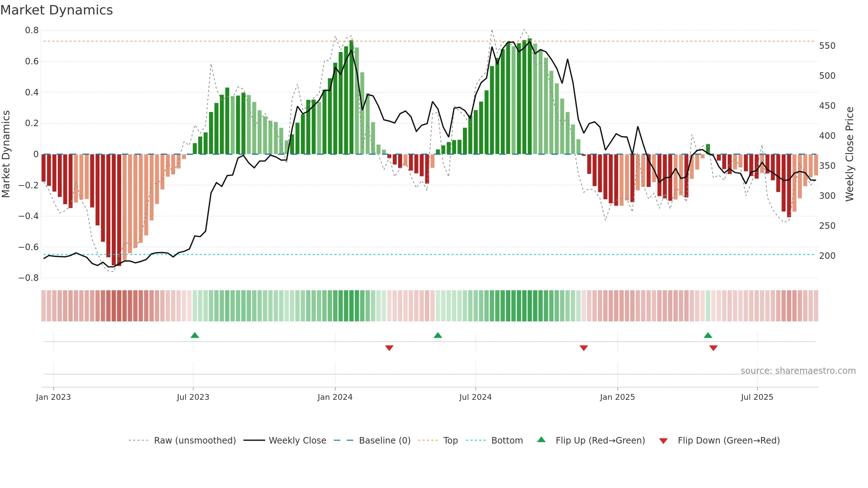Click the 200 price axis tick label

[x=827, y=256]
